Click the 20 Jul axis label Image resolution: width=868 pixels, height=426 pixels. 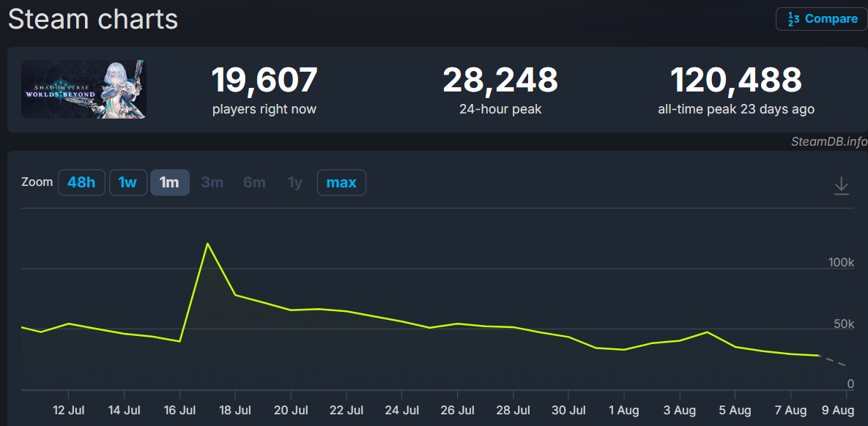coord(291,411)
